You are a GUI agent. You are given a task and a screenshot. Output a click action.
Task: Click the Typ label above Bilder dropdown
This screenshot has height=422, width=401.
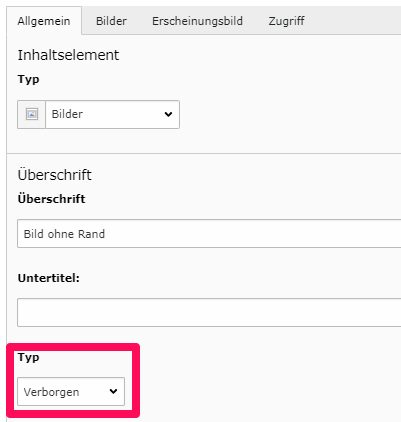coord(28,80)
